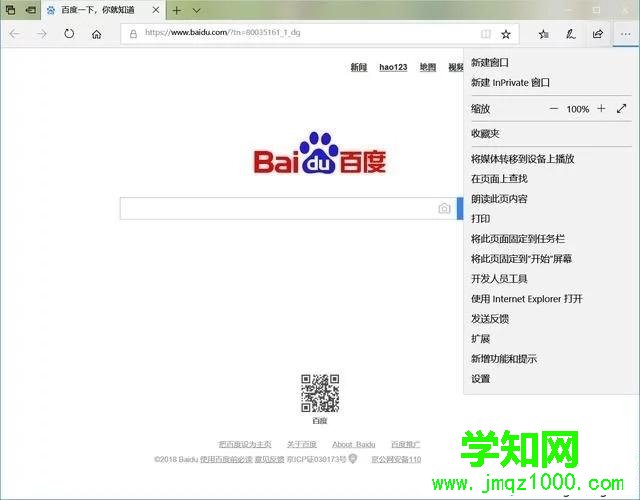Click the Baidu QR code image
This screenshot has width=640, height=500.
click(320, 393)
